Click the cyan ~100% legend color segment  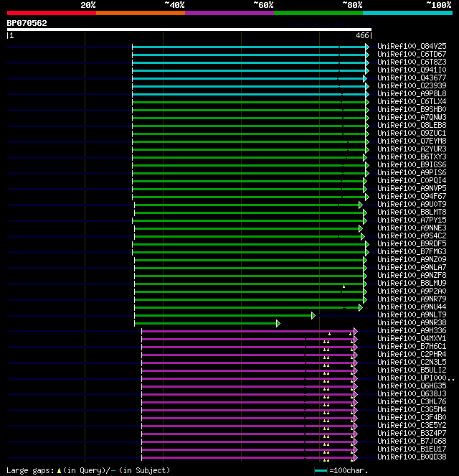point(407,13)
